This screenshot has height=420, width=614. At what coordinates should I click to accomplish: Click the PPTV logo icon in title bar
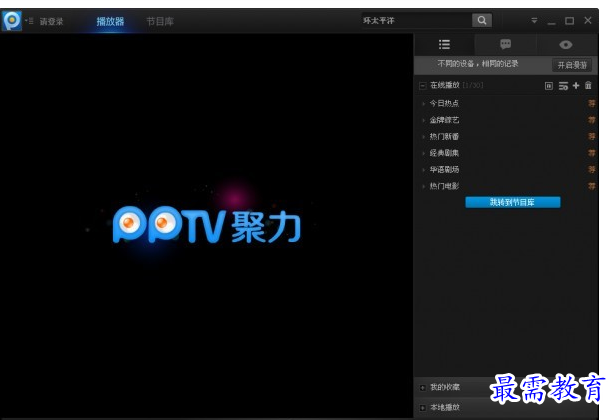[12, 20]
